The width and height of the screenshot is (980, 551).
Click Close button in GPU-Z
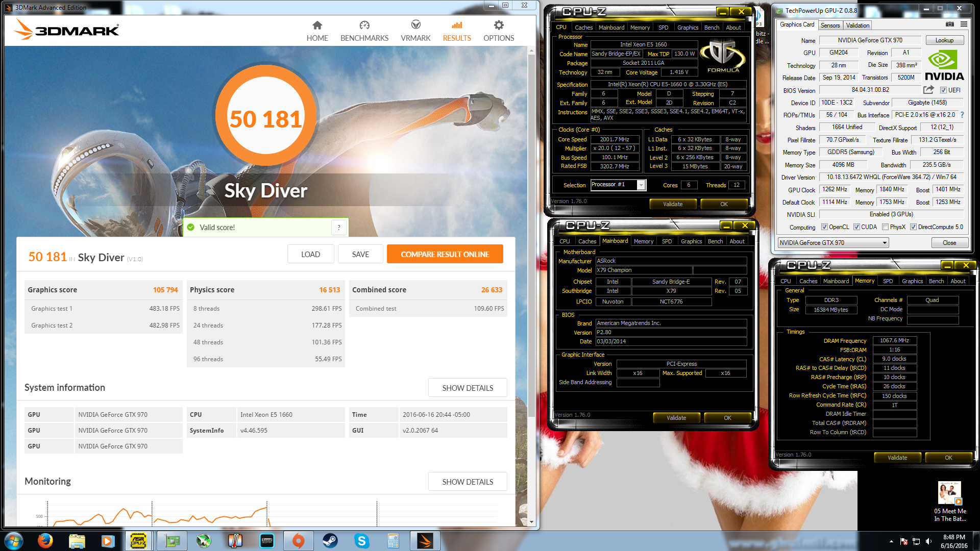(x=949, y=243)
